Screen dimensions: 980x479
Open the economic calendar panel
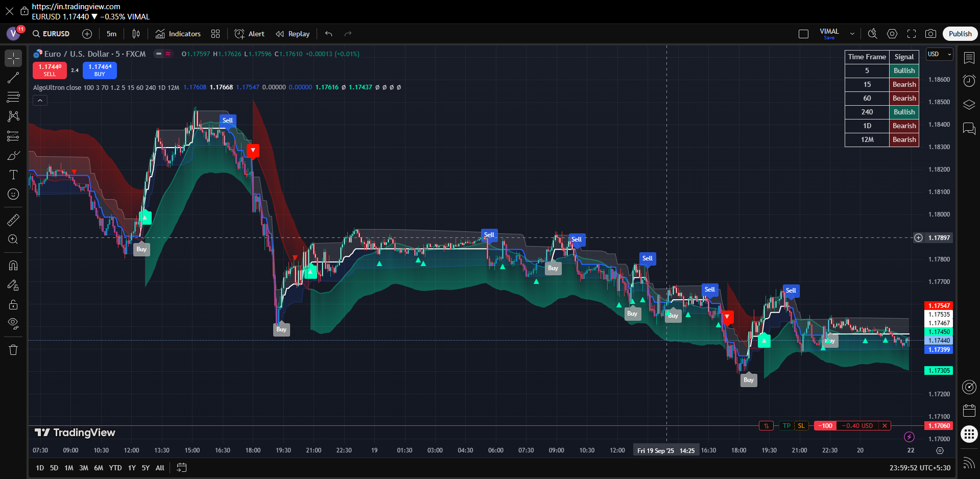click(x=969, y=411)
